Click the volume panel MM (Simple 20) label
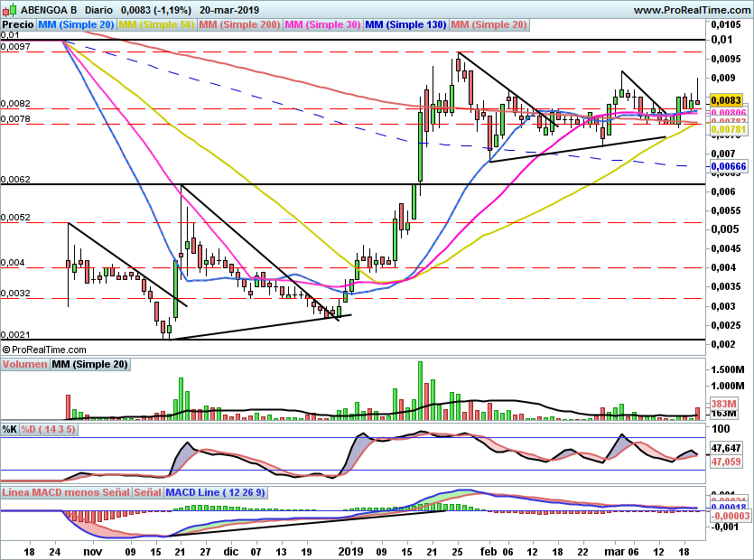Image resolution: width=754 pixels, height=560 pixels. tap(89, 364)
